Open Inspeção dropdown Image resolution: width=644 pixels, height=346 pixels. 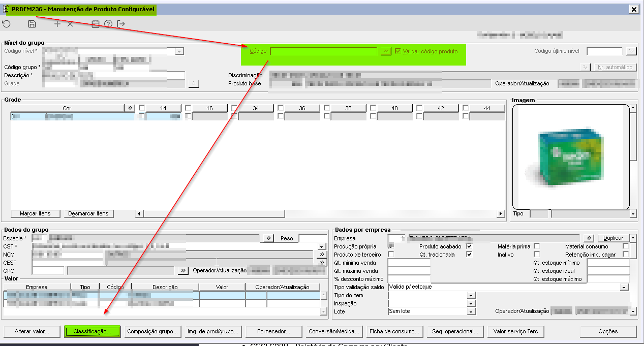tap(471, 303)
